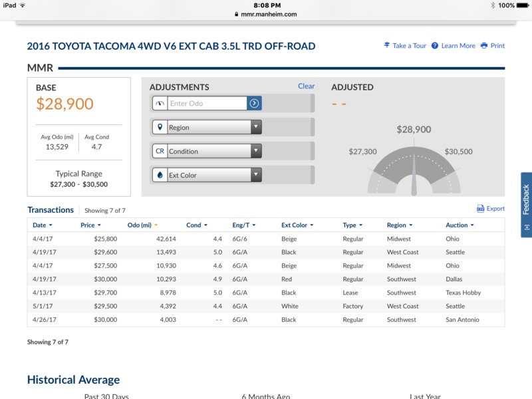The image size is (532, 399).
Task: Select the 42,614 odometer value
Action: 166,239
